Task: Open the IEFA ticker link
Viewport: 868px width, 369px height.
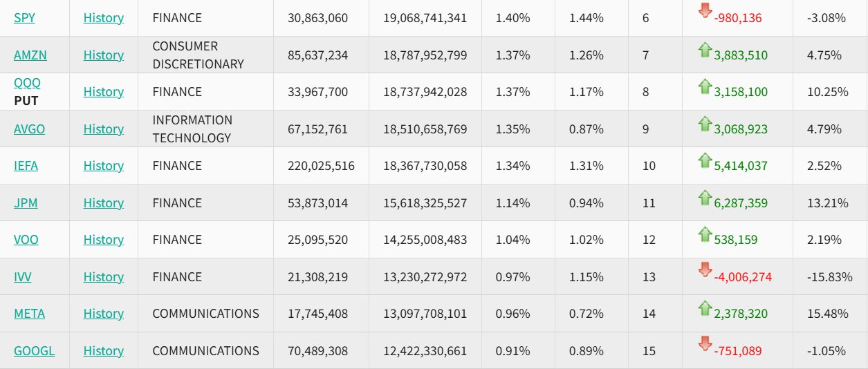Action: click(27, 166)
